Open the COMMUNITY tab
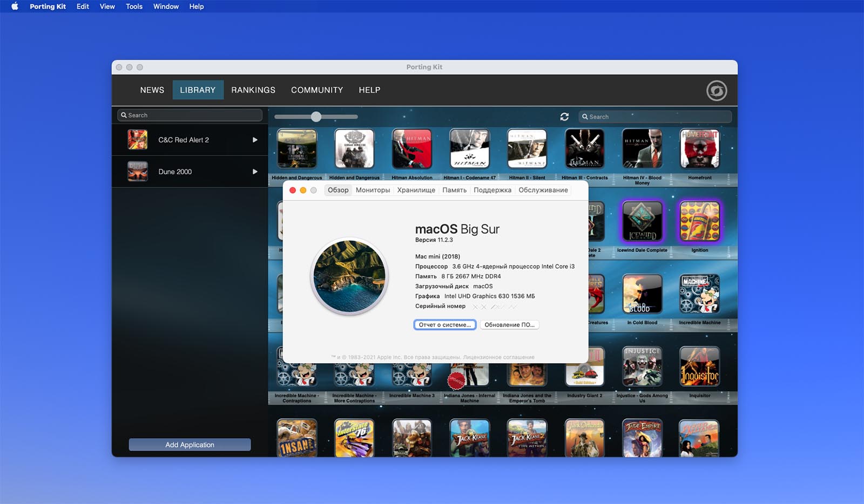 pos(317,90)
